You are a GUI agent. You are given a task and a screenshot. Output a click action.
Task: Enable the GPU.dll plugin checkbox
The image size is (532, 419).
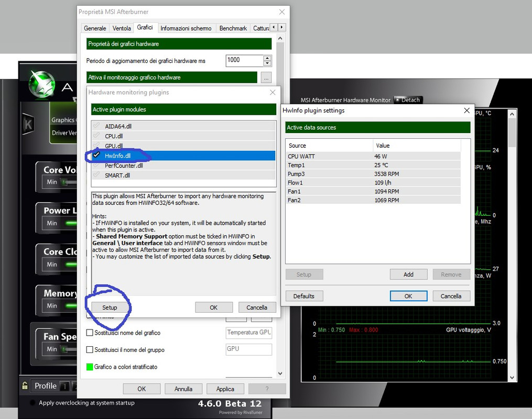96,146
